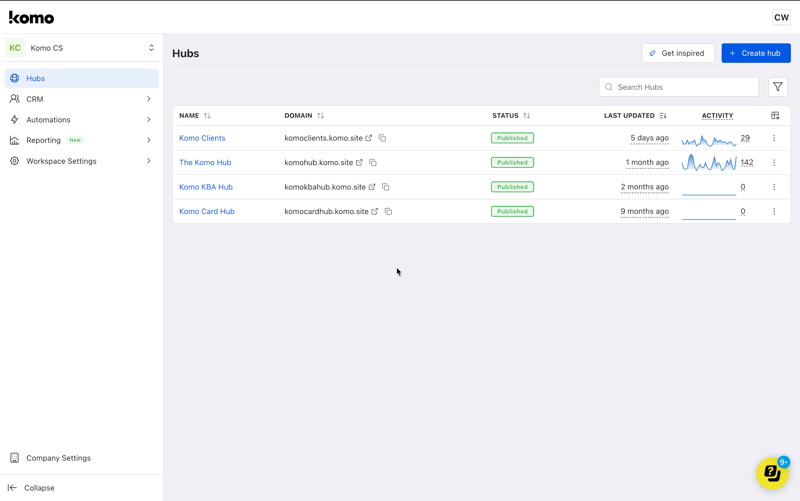The height and width of the screenshot is (501, 800).
Task: Click the Create hub button
Action: (x=756, y=53)
